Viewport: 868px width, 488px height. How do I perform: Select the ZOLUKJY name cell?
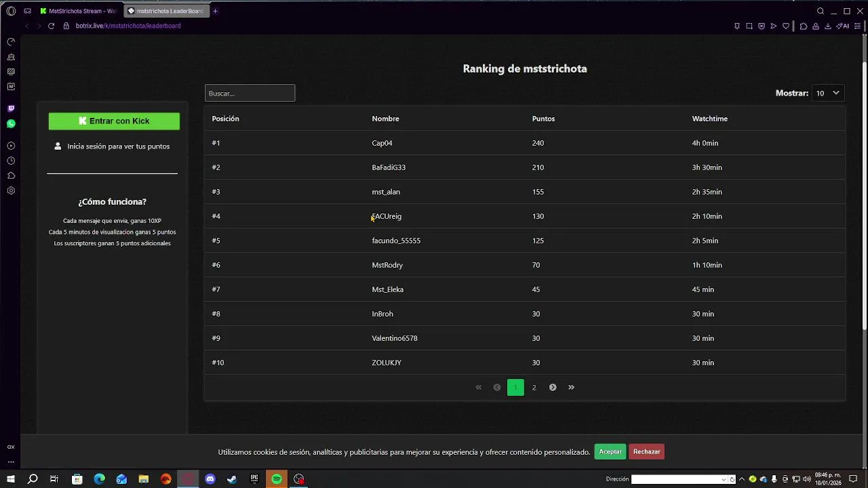(x=387, y=363)
